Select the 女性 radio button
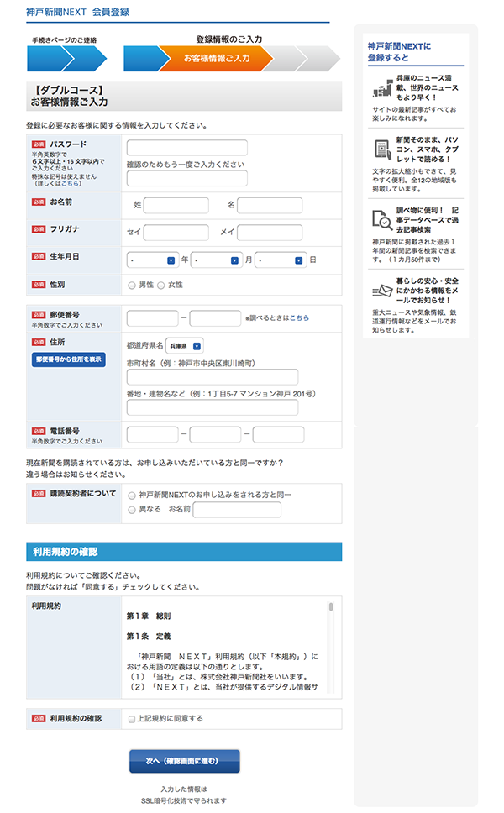 (160, 286)
